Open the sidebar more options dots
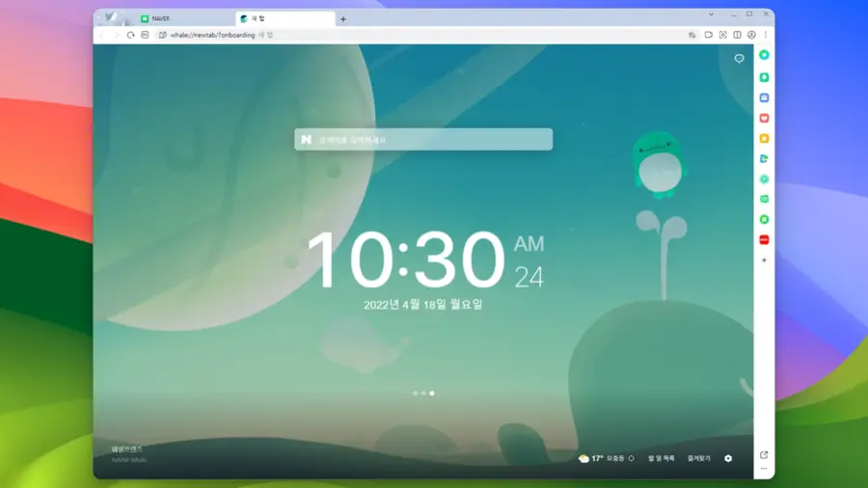 (764, 469)
